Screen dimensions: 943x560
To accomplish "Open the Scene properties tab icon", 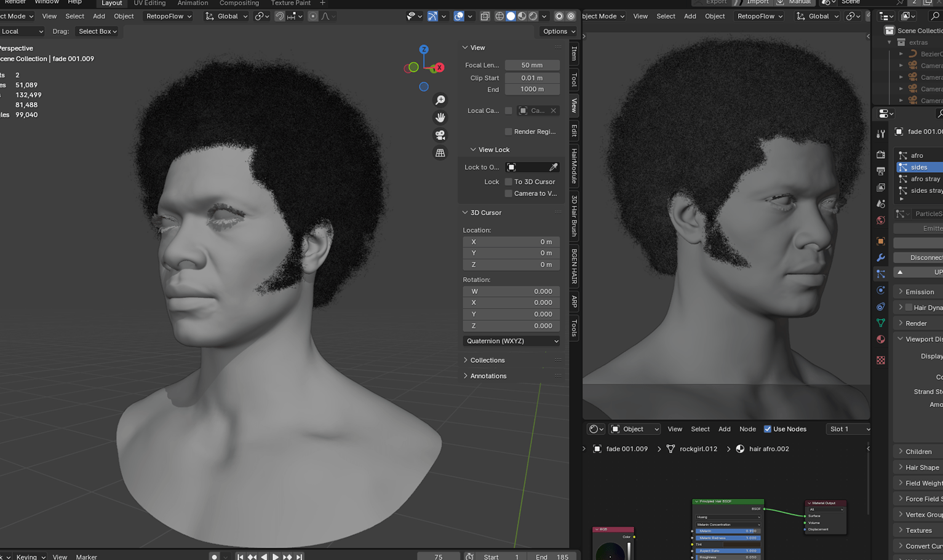I will [x=881, y=203].
